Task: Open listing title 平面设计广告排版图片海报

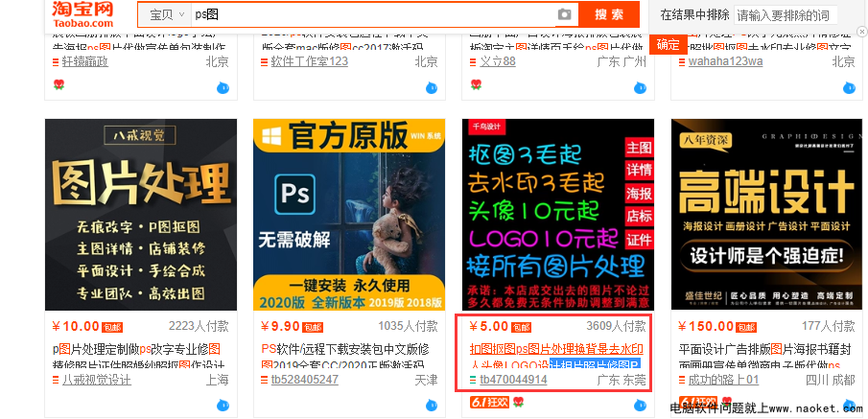Action: pos(763,357)
